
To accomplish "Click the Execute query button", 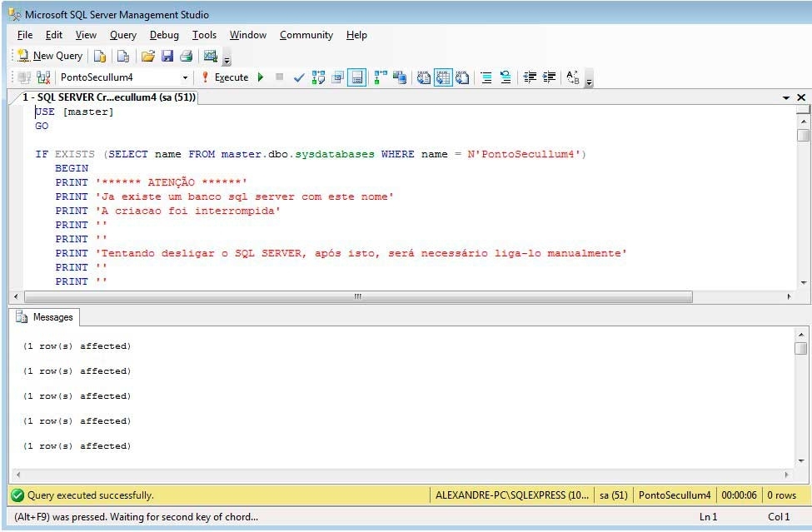I will click(225, 77).
